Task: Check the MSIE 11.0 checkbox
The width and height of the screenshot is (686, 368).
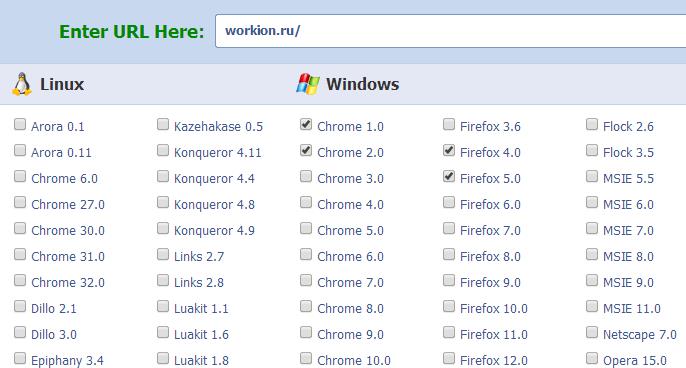Action: pos(592,306)
